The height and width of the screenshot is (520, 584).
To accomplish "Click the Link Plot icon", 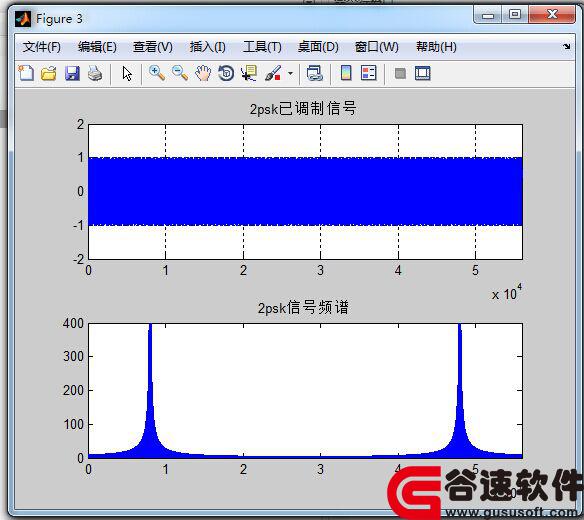I will [x=315, y=73].
